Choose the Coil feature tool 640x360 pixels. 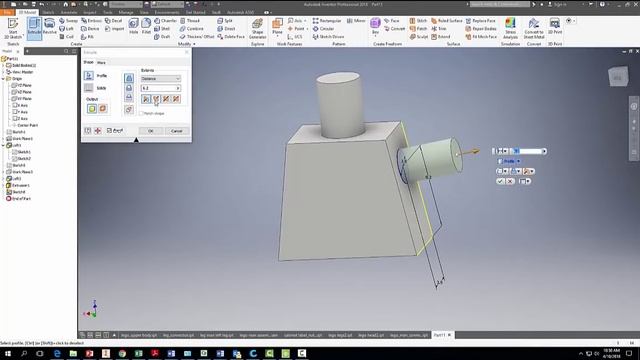(x=67, y=37)
